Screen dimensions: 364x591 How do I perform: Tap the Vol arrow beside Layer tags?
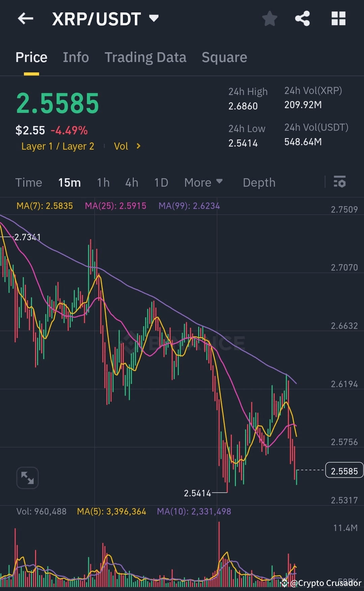(138, 146)
